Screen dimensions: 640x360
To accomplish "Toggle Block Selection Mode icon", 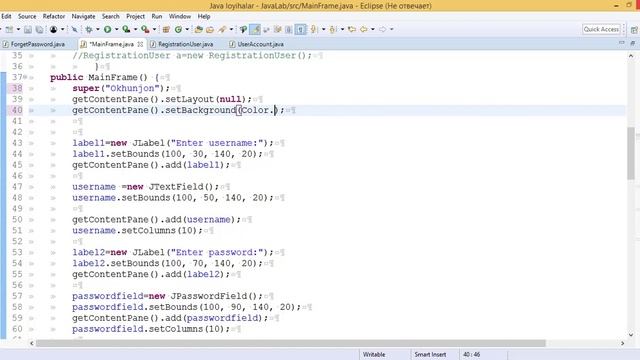I will [289, 29].
